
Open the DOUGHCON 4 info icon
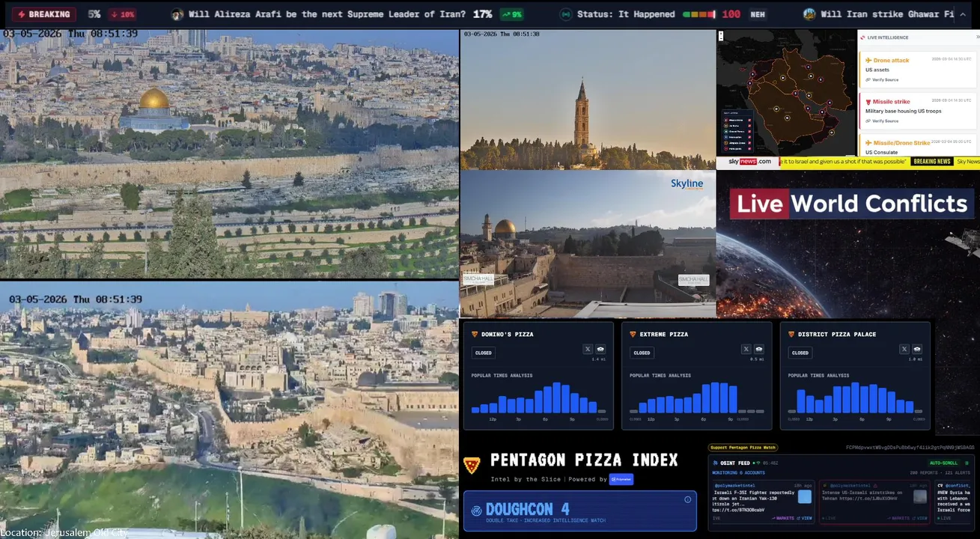click(687, 499)
